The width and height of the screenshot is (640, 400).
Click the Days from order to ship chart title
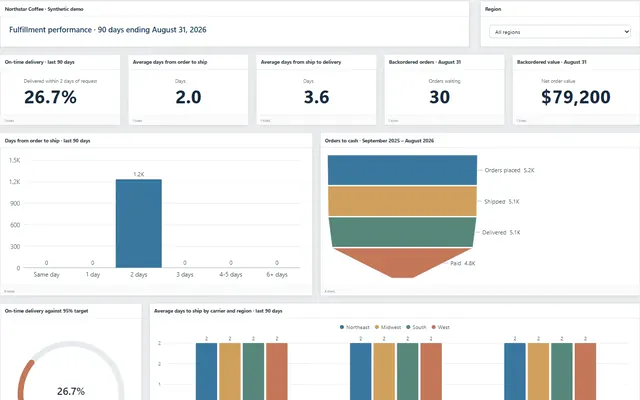pyautogui.click(x=47, y=141)
